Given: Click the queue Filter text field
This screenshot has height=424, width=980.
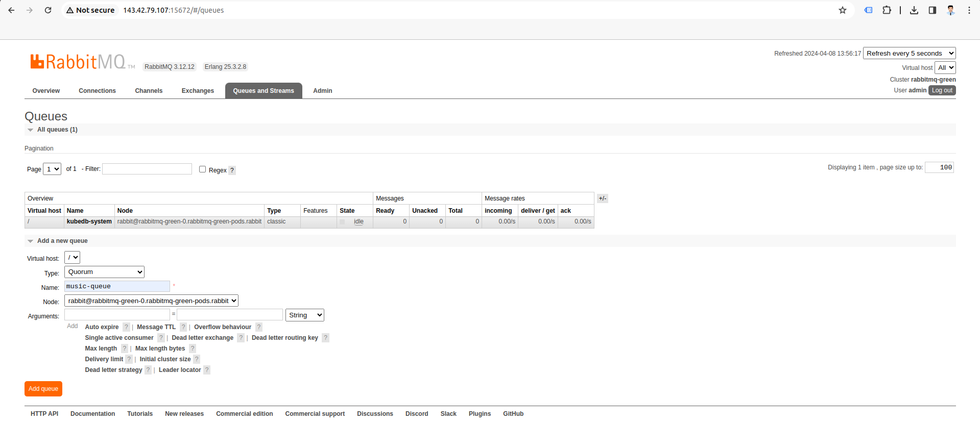Looking at the screenshot, I should tap(147, 169).
